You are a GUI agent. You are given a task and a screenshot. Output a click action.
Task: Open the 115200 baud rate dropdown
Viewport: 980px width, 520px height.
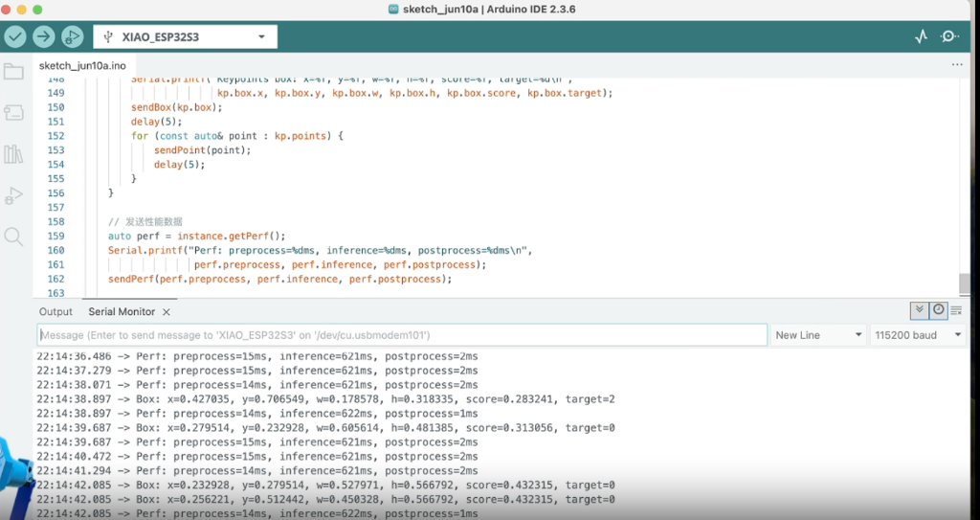918,335
